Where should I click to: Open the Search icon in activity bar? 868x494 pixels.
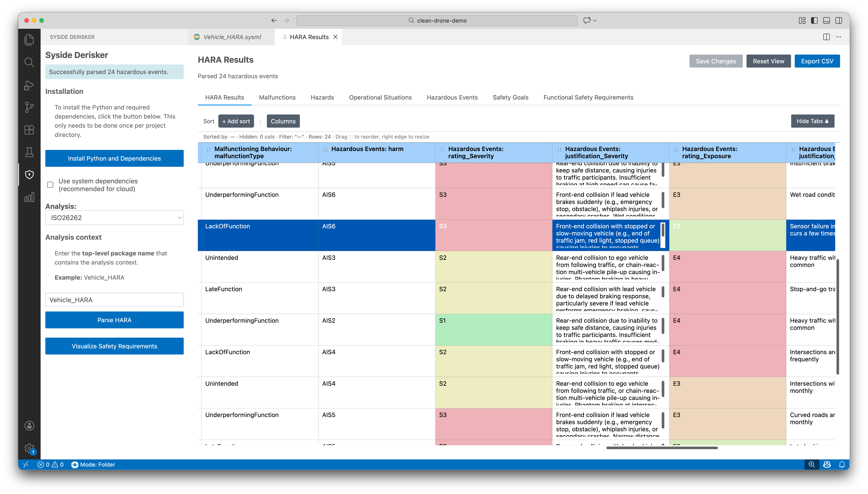(29, 62)
